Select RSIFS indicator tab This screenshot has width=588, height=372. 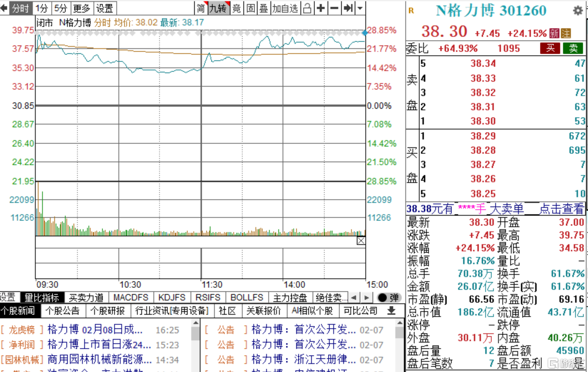pos(208,297)
